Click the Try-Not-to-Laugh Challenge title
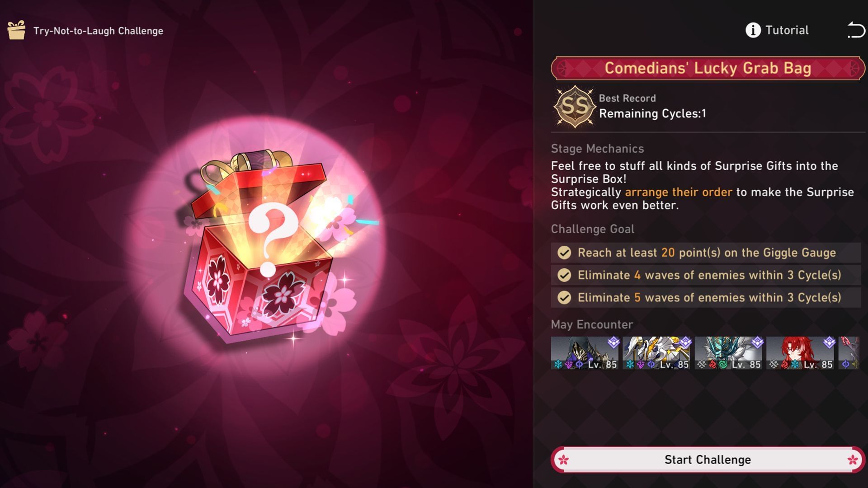Screen dimensions: 868x488 tap(98, 31)
